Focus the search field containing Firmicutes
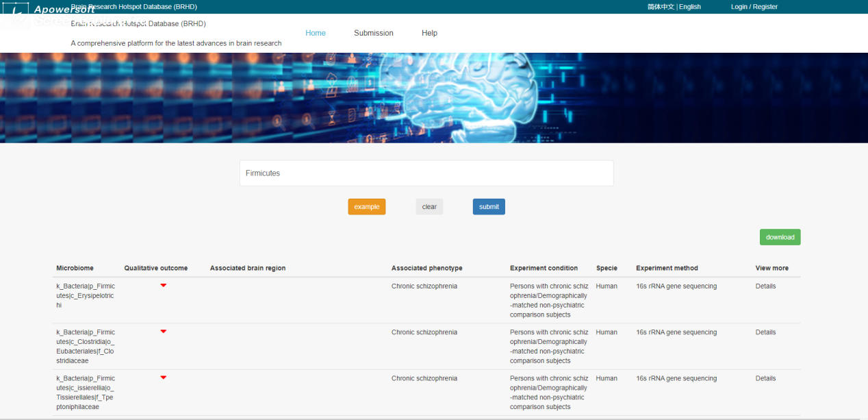The width and height of the screenshot is (868, 420). coord(426,173)
